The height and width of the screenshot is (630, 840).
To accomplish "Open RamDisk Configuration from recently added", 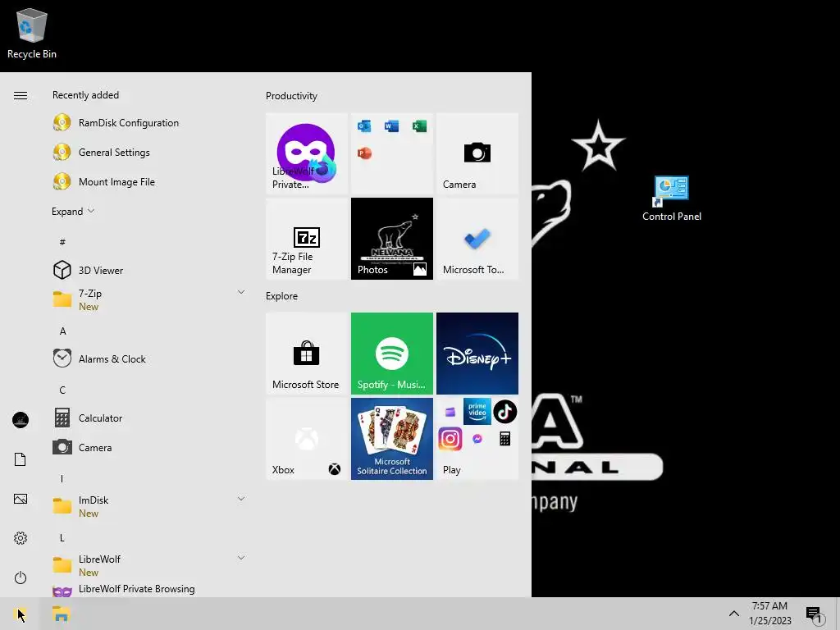I will coord(148,123).
